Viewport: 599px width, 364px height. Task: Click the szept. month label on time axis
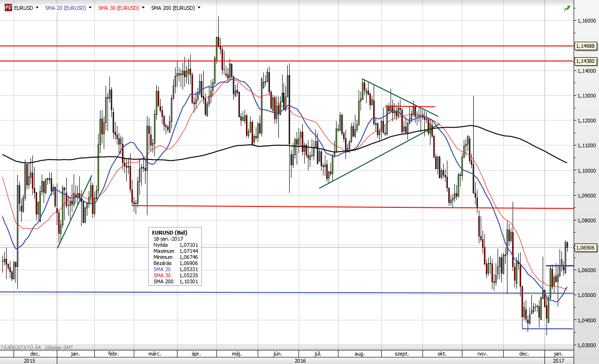[402, 354]
